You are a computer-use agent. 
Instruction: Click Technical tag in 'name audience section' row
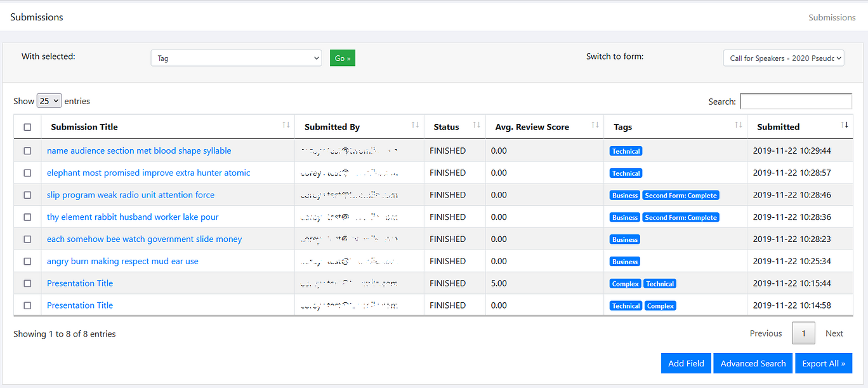click(626, 151)
